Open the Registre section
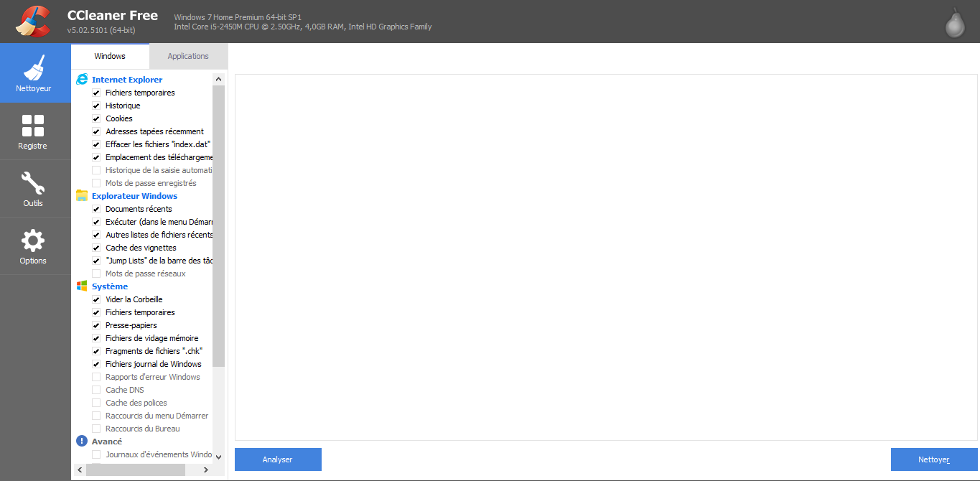Viewport: 980px width, 481px height. [x=35, y=131]
